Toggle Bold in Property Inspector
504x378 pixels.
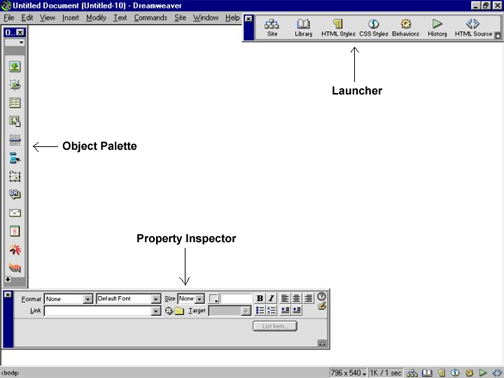[260, 298]
